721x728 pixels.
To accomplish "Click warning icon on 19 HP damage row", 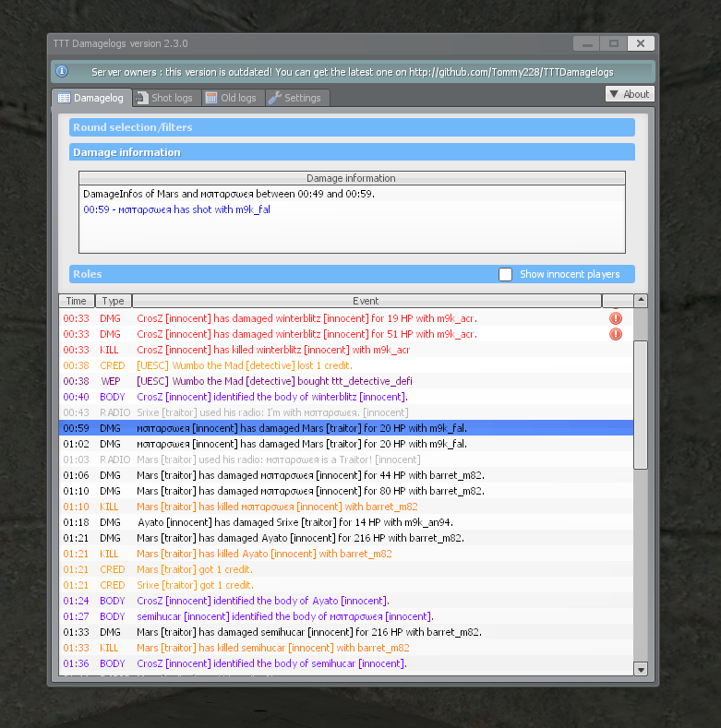I will pyautogui.click(x=616, y=318).
